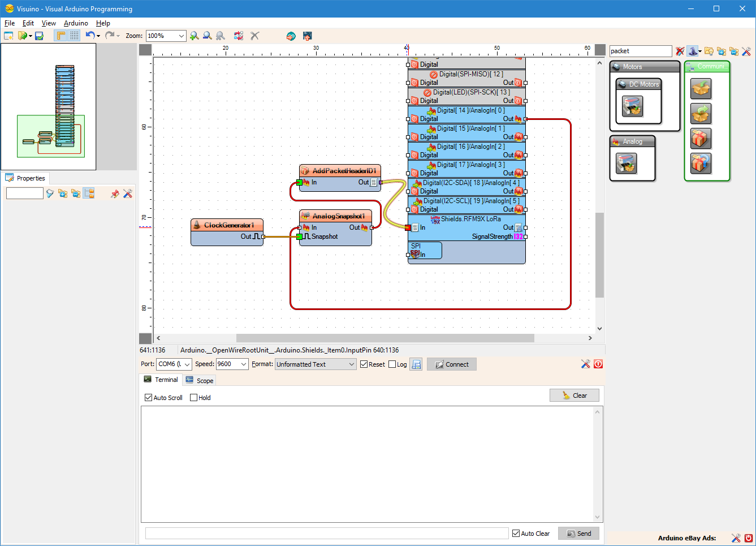Click the Undo arrow icon

click(x=90, y=36)
